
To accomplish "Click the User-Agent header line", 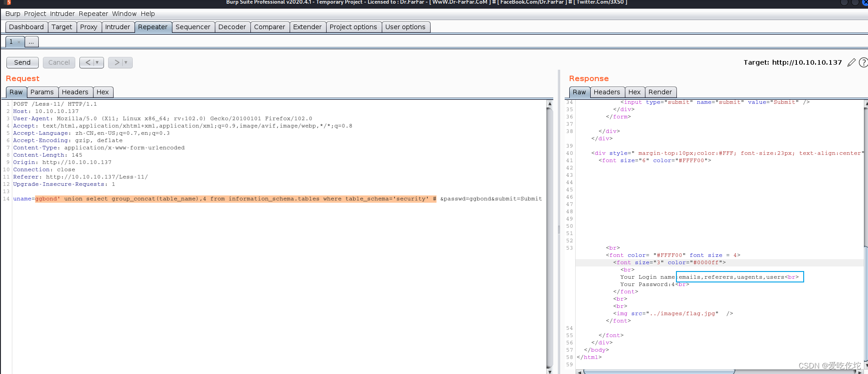I will pos(162,118).
